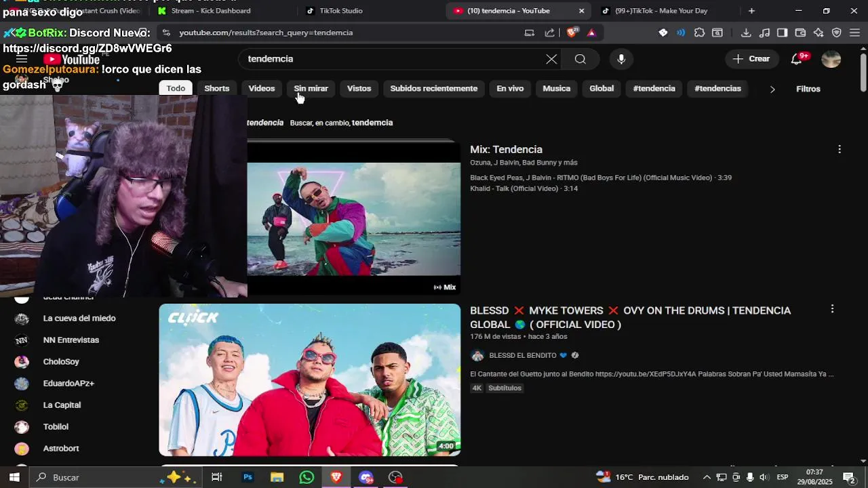868x488 pixels.
Task: Open more options for Mix: Tendencia
Action: (840, 149)
